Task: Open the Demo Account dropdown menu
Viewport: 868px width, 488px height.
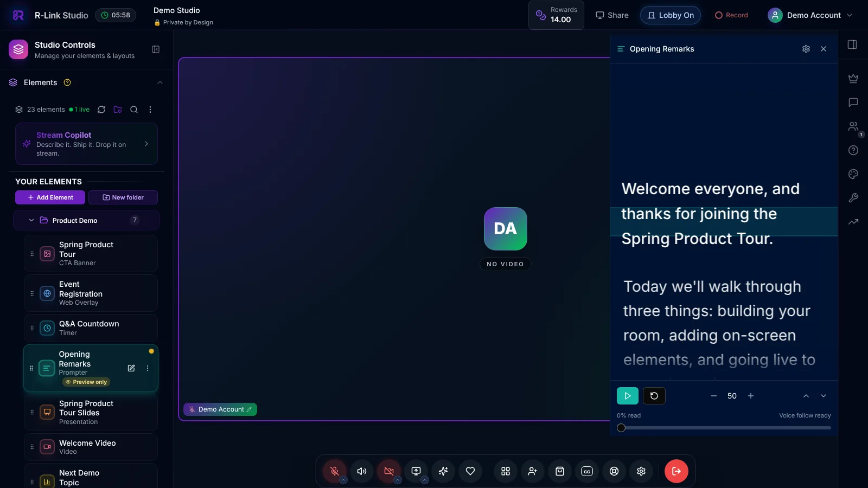Action: pyautogui.click(x=810, y=15)
